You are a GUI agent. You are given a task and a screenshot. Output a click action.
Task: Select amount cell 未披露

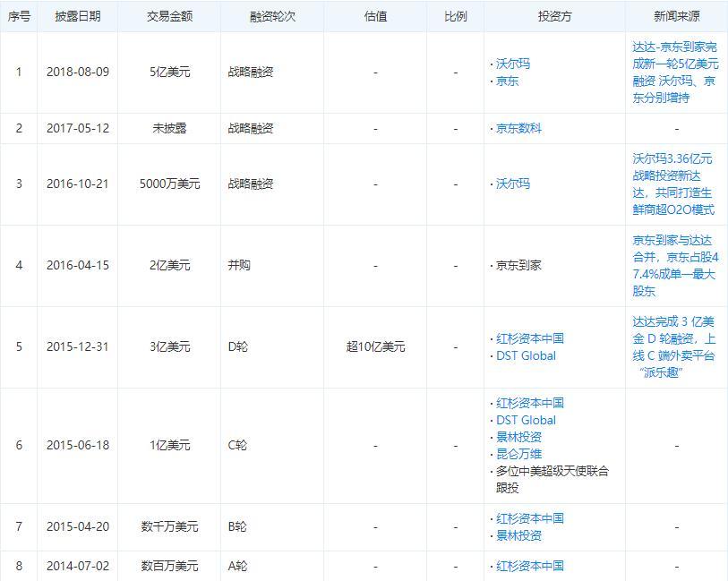coord(169,128)
